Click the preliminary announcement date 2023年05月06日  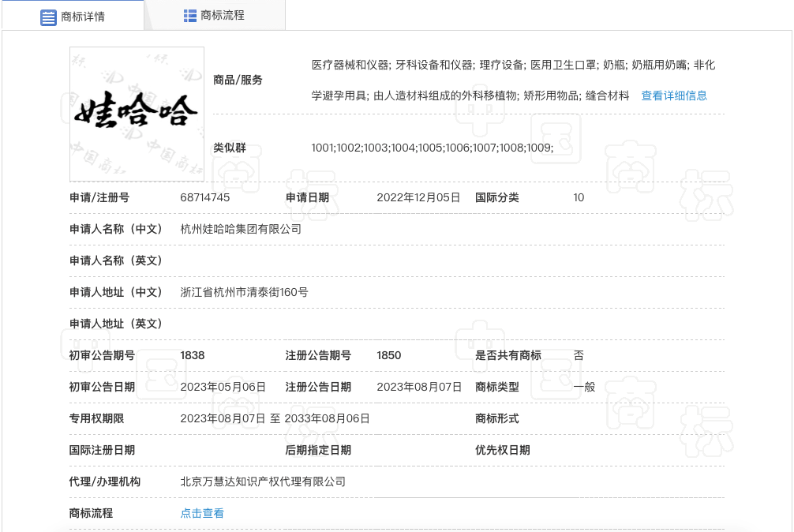223,387
